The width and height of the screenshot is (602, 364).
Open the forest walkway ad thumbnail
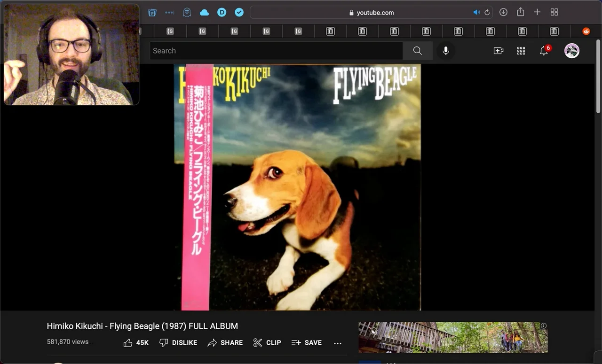[x=453, y=337]
